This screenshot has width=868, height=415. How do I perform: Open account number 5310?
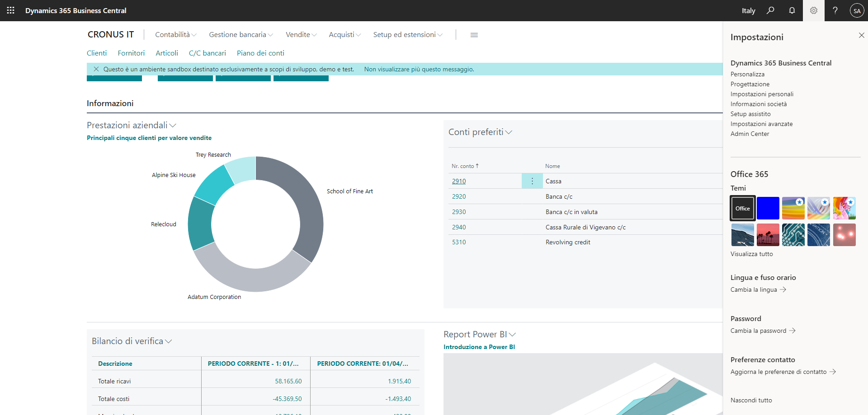(459, 242)
